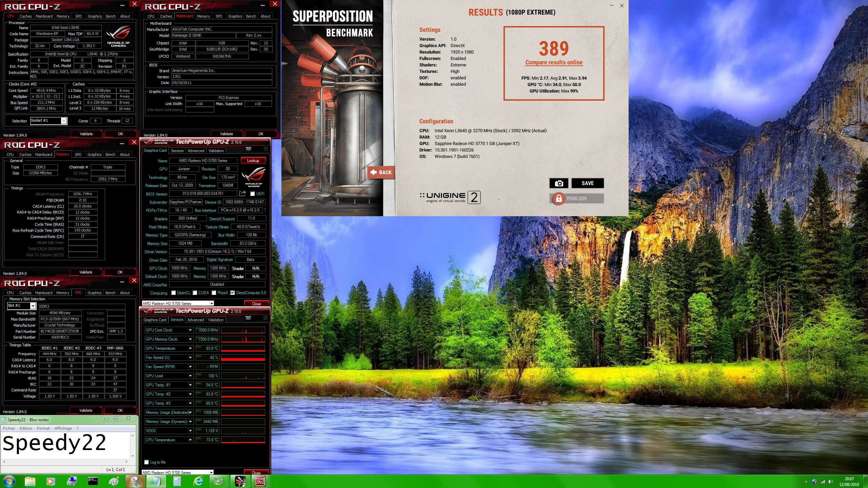The image size is (868, 488).
Task: Open Notepad Format menu
Action: tap(43, 428)
